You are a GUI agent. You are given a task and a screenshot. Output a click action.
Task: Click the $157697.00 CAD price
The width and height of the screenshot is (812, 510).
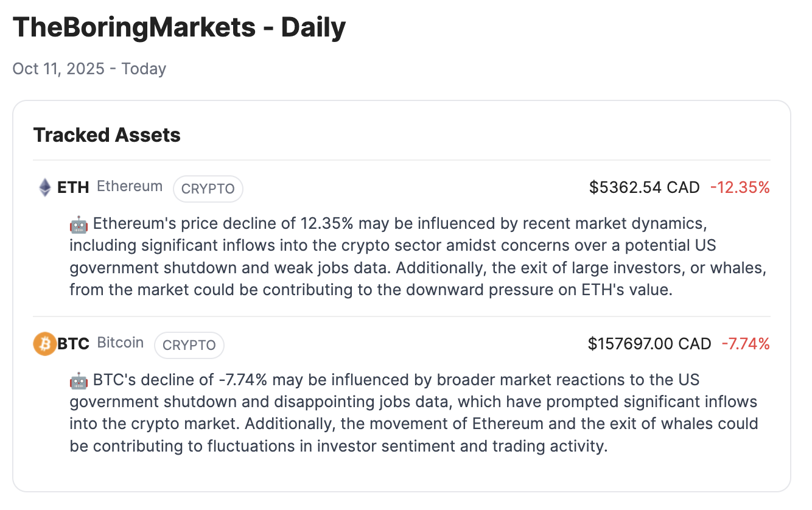(x=649, y=344)
